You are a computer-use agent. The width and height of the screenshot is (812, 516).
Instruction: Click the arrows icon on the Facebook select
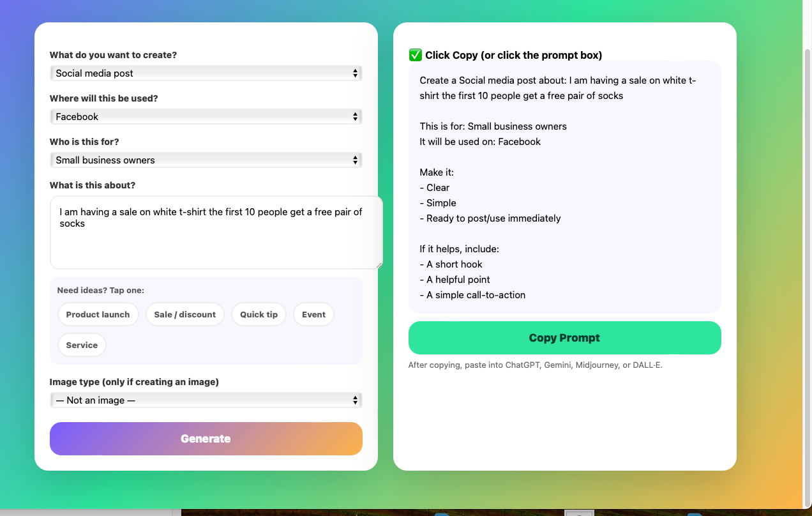point(356,117)
